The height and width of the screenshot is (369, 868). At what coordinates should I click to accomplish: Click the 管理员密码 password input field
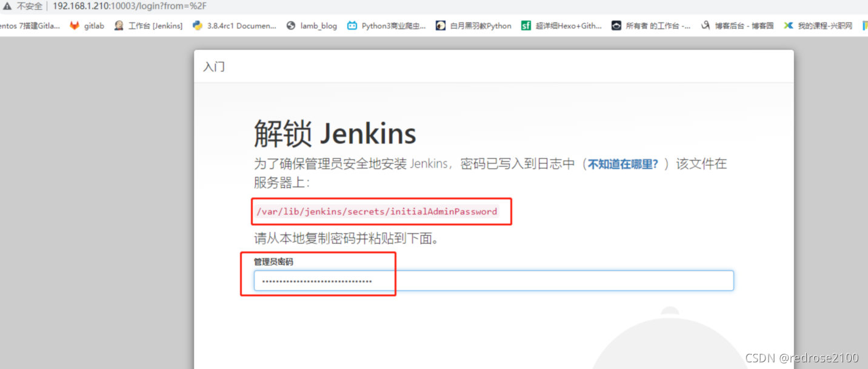click(493, 281)
